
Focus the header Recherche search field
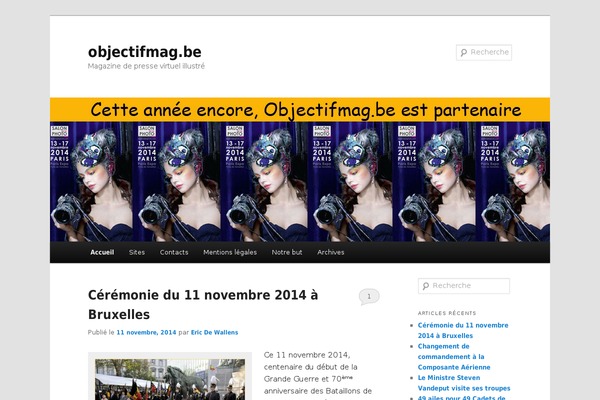click(484, 52)
